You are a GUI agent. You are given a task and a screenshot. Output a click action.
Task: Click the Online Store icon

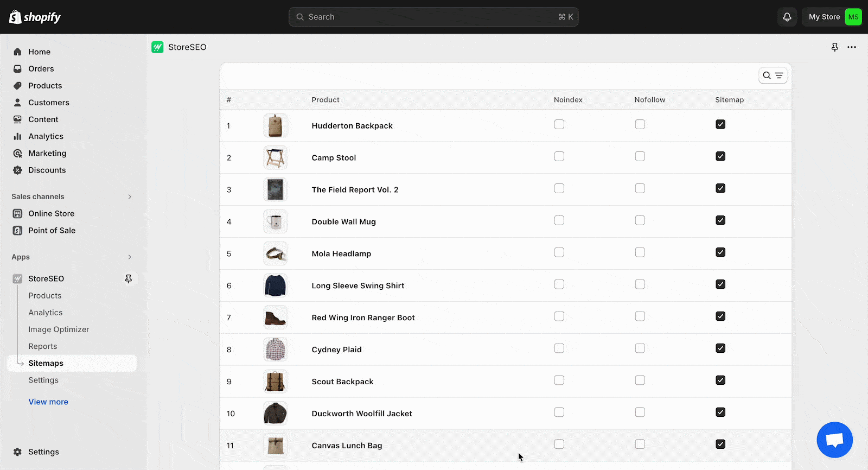click(x=17, y=213)
